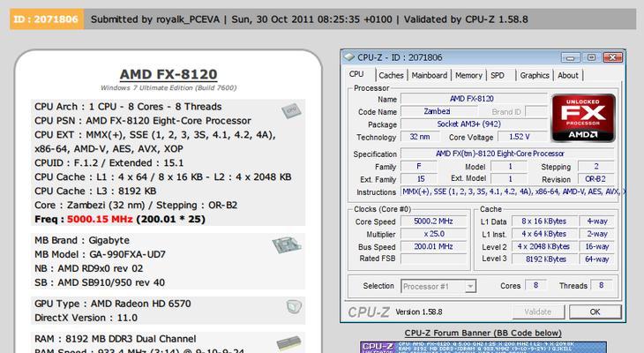Click the OK button in CPU-Z
Viewport: 644px width, 353px height.
click(x=595, y=312)
